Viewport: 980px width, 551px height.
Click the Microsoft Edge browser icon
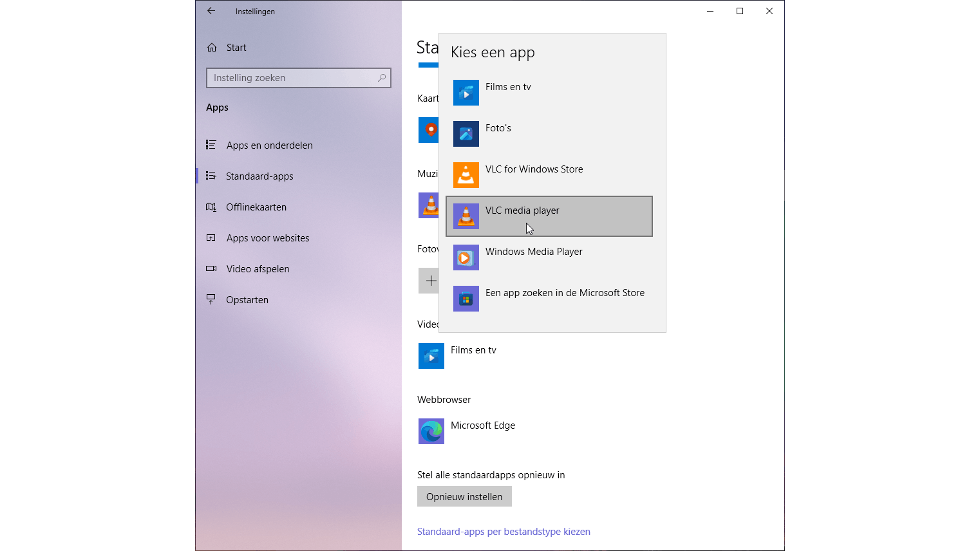pyautogui.click(x=431, y=431)
